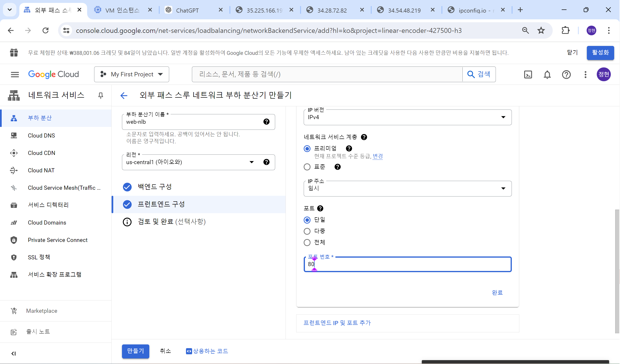Collapse the left sidebar panel
This screenshot has height=364, width=620.
[x=14, y=353]
